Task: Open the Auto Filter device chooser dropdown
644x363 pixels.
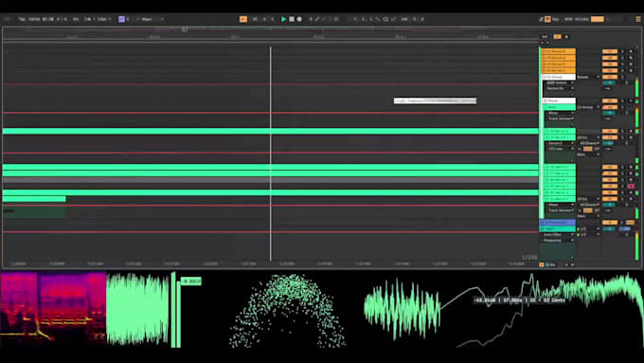Action: pyautogui.click(x=557, y=235)
